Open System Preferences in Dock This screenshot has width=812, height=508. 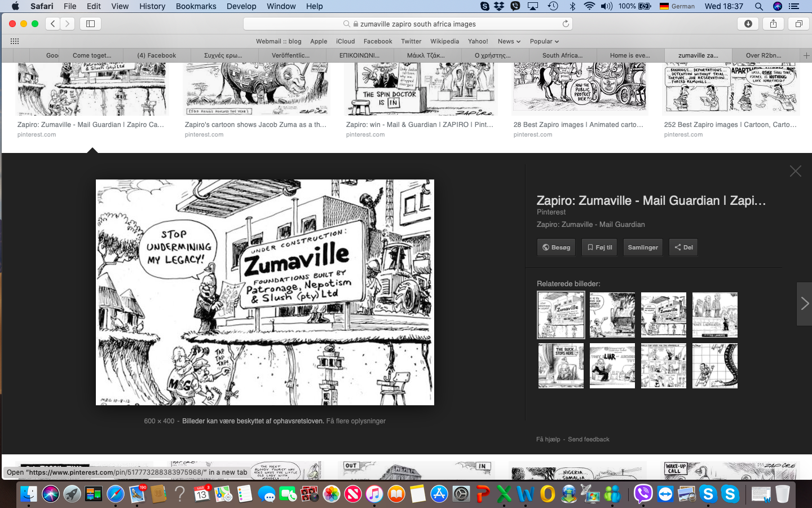(x=461, y=494)
